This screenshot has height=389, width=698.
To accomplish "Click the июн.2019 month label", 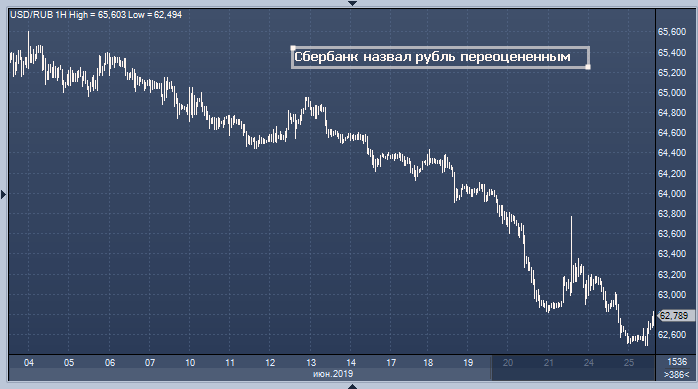I will tap(333, 374).
